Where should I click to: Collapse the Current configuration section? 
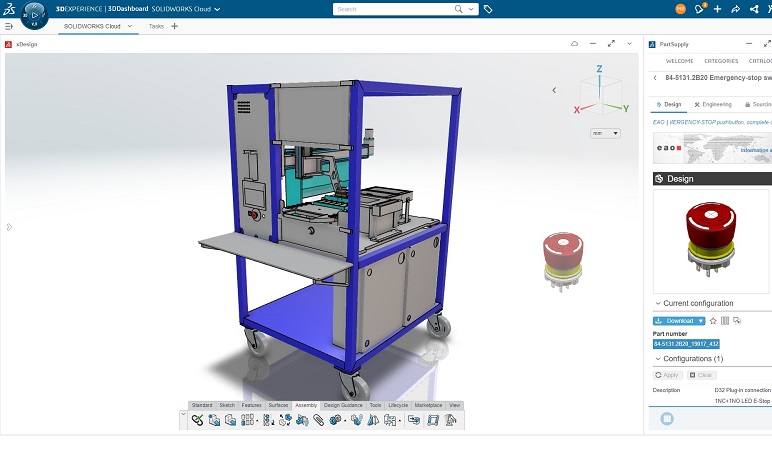coord(658,303)
